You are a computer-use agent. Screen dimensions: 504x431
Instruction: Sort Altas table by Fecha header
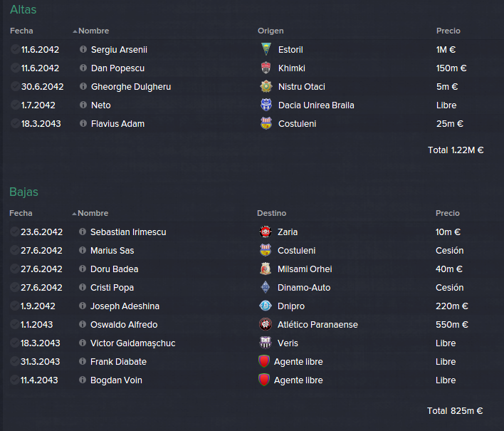tap(21, 31)
